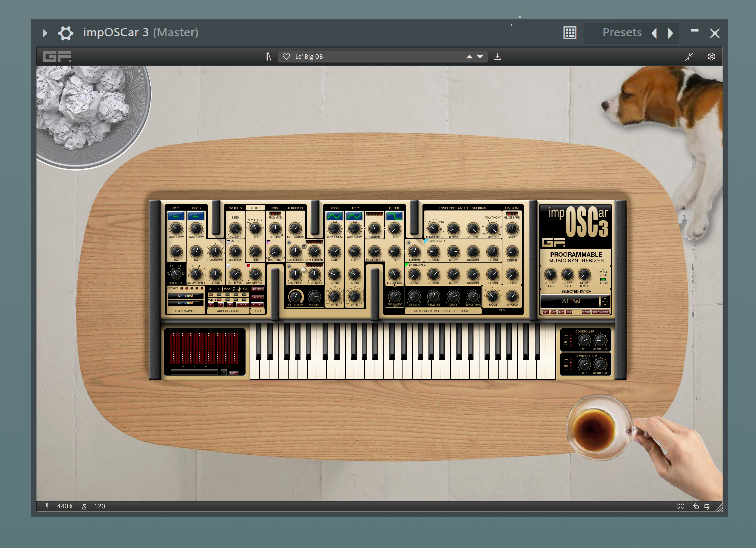Viewport: 756px width, 548px height.
Task: Click the tuning fork icon
Action: click(47, 506)
